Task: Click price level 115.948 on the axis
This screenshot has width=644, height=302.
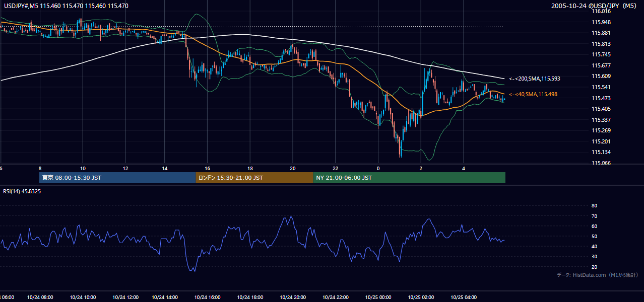Action: pyautogui.click(x=601, y=22)
